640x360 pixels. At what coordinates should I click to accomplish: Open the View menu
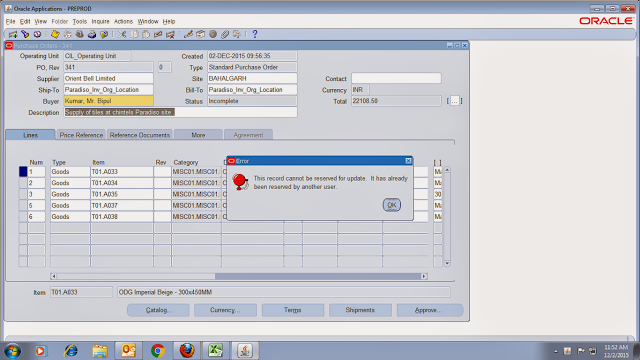coord(40,22)
